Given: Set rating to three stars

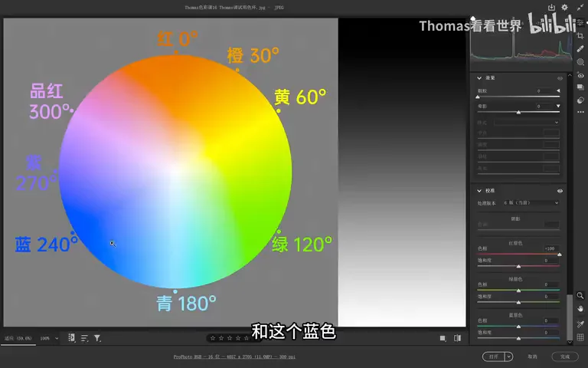Looking at the screenshot, I should [230, 338].
